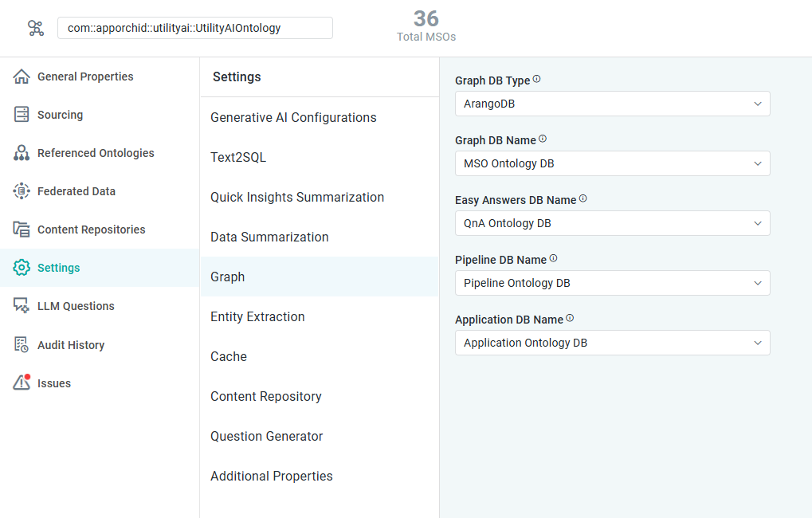Select Generative AI Configurations settings

pos(293,117)
